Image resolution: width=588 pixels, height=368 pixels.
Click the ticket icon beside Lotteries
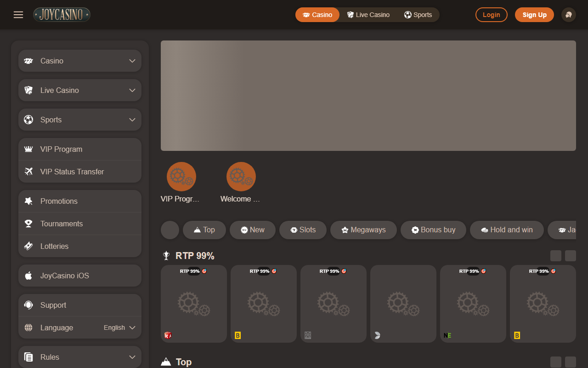tap(28, 246)
